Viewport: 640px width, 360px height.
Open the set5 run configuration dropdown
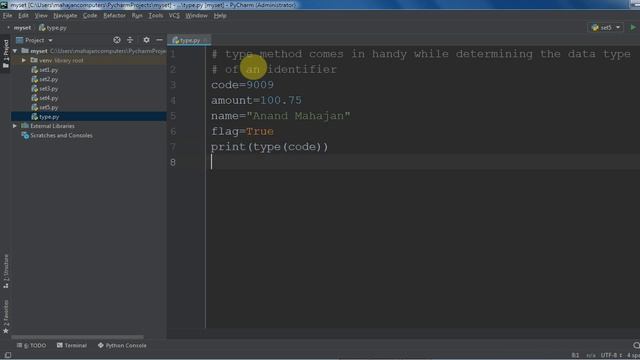(606, 27)
